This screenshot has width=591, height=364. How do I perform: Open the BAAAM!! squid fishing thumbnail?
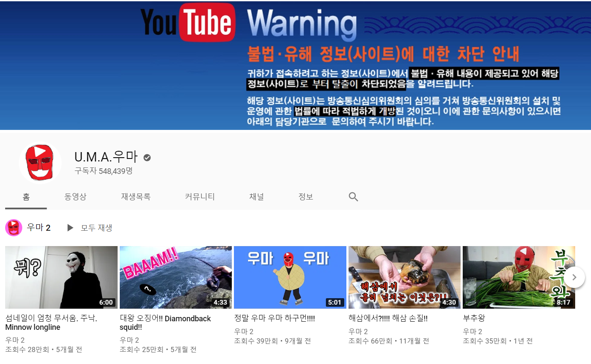point(176,277)
